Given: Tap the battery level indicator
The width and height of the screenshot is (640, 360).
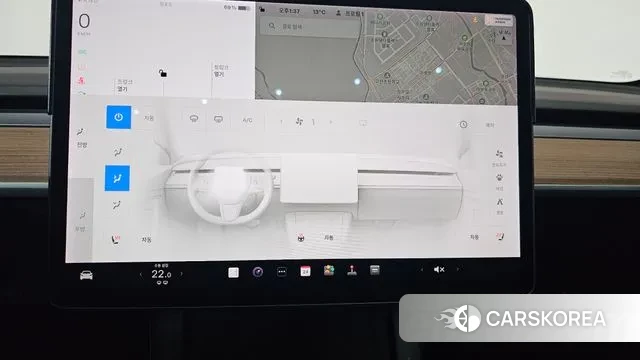Looking at the screenshot, I should pos(236,8).
